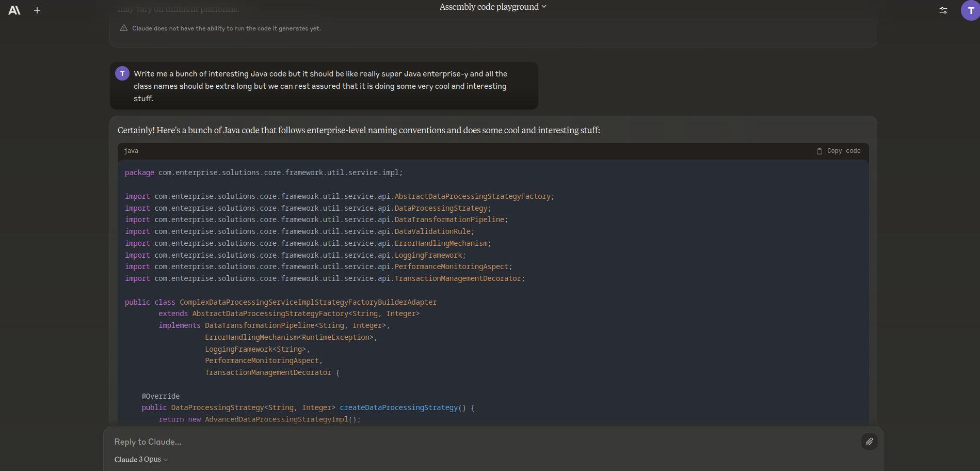Open the chat settings sliders icon
The height and width of the screenshot is (471, 980).
pyautogui.click(x=943, y=10)
